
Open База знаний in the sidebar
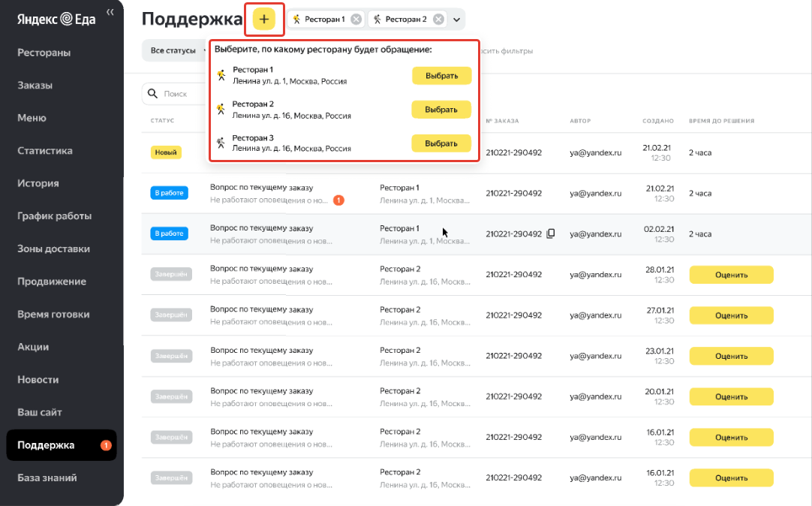point(47,477)
